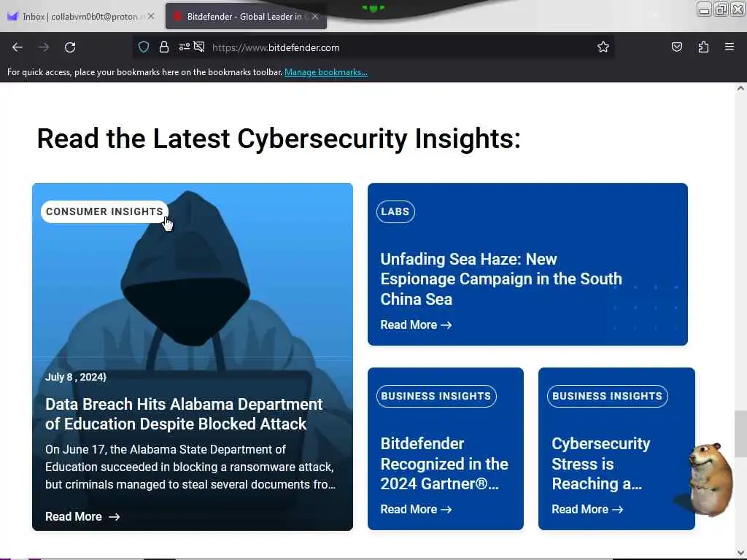
Task: Minimize the browser window
Action: coord(704,9)
